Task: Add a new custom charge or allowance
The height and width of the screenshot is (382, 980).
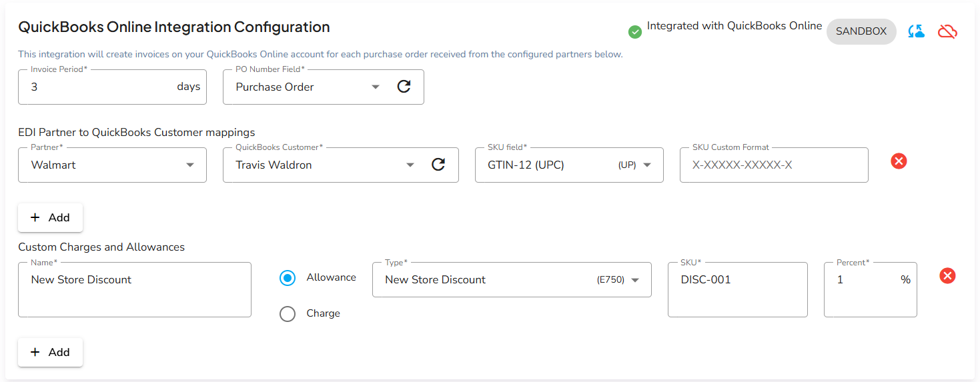Action: pos(50,352)
